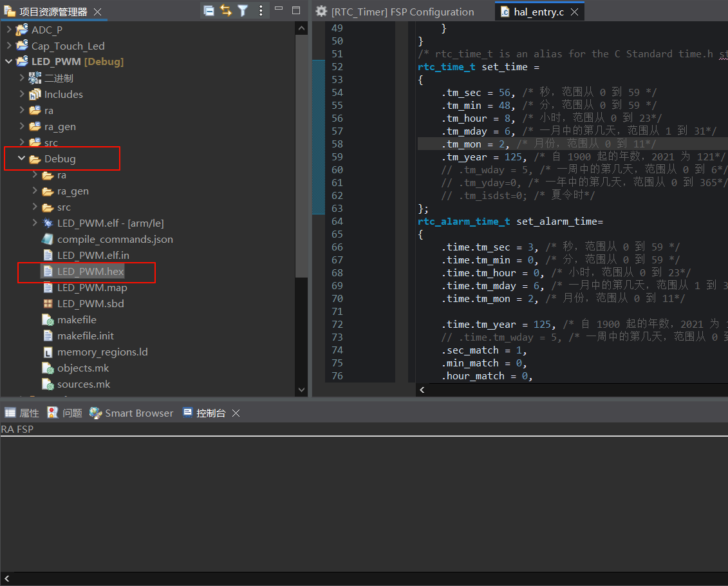Open the Smart Browser tab
Viewport: 728px width, 586px height.
131,413
